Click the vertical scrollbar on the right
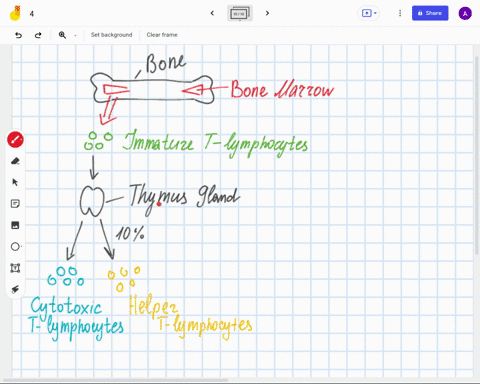The height and width of the screenshot is (384, 480). 477,156
